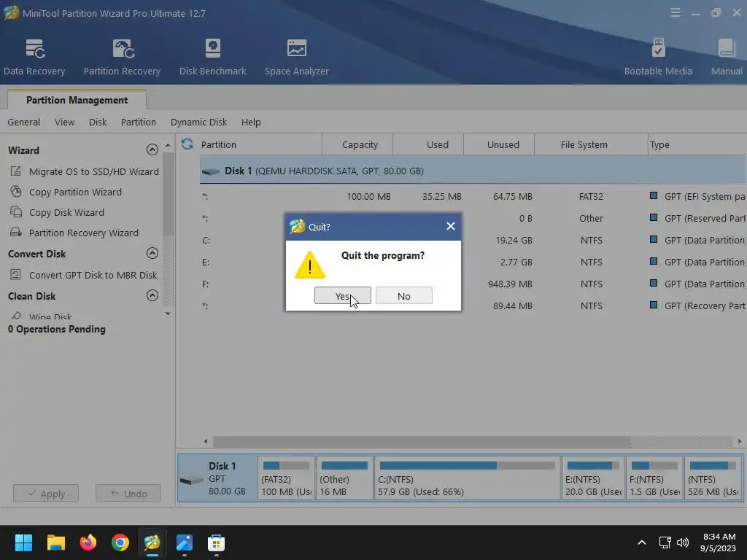Select the FAT32 100 MB partition block

click(286, 478)
